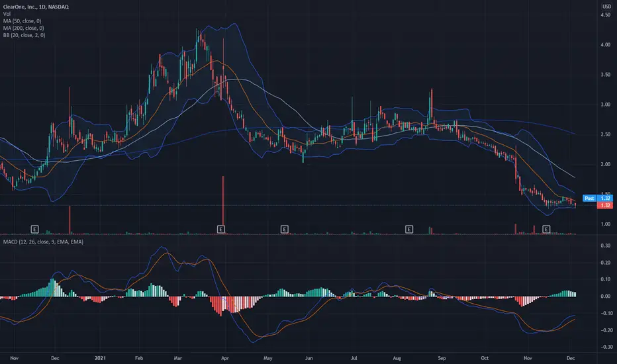Screen dimensions: 617x364
Task: Click the BB (20, close, 2, 0) legend
Action: tap(24, 35)
